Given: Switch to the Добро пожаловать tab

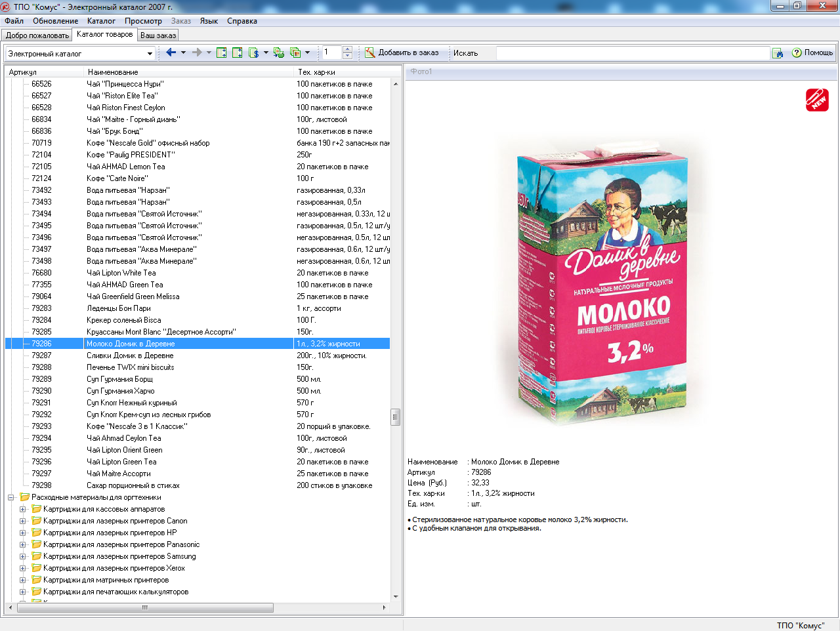Looking at the screenshot, I should [x=37, y=35].
